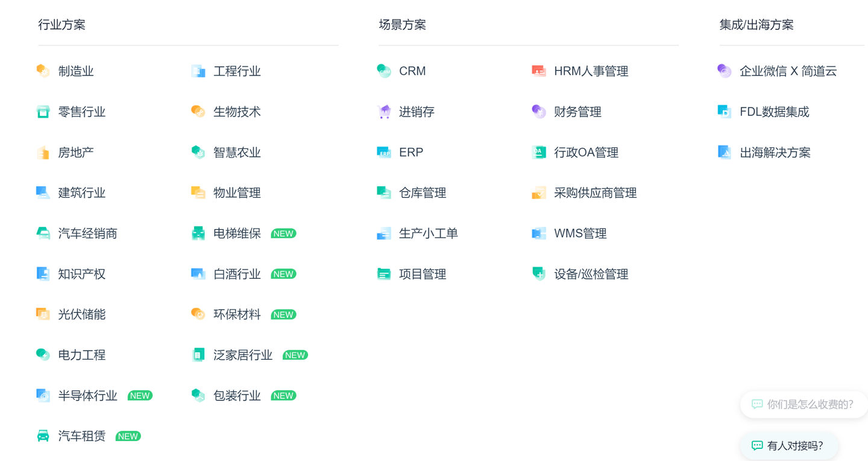The height and width of the screenshot is (461, 868).
Task: Click the 设备/巡检管理 shield icon
Action: [539, 274]
